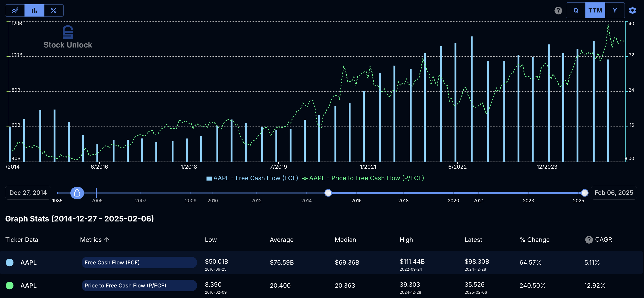This screenshot has width=644, height=298.
Task: Select the Q quarterly period
Action: click(576, 11)
